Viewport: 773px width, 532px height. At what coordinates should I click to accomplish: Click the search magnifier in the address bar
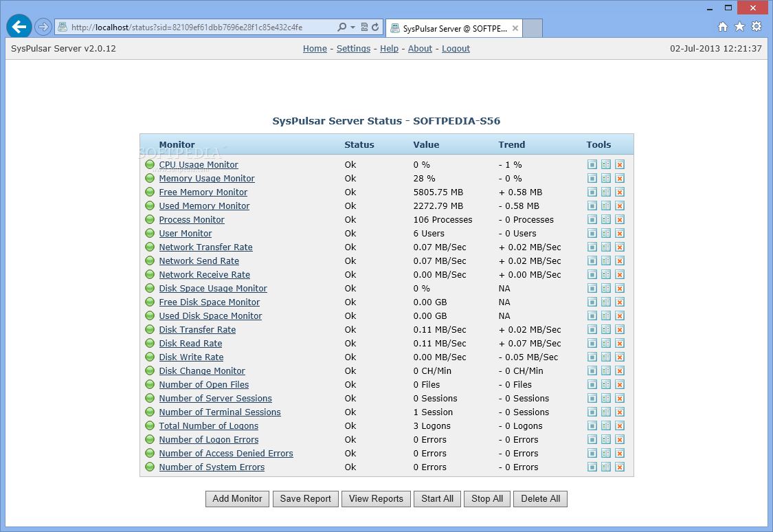(x=341, y=27)
